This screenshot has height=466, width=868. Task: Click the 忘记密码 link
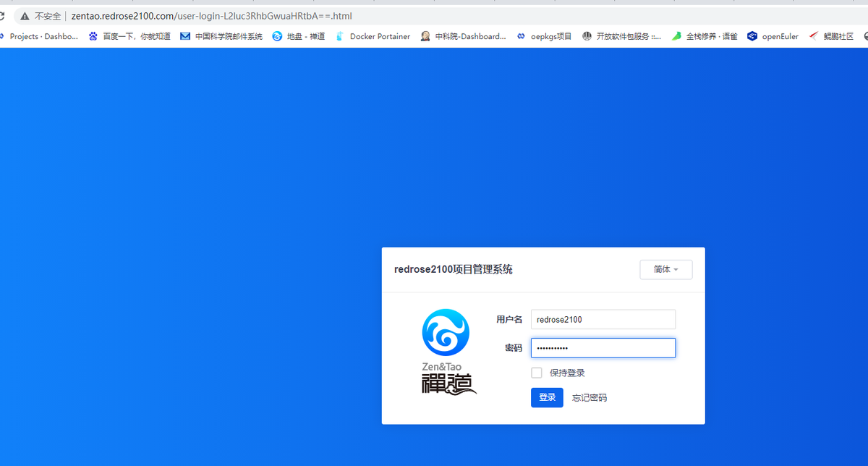(590, 398)
